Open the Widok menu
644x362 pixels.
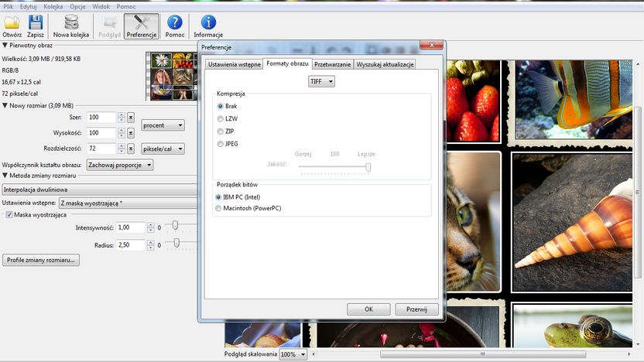pos(101,6)
